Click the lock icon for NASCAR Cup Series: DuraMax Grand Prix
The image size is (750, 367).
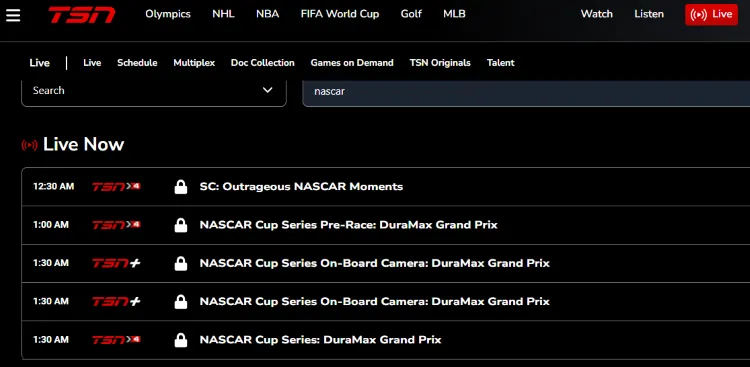pyautogui.click(x=181, y=340)
